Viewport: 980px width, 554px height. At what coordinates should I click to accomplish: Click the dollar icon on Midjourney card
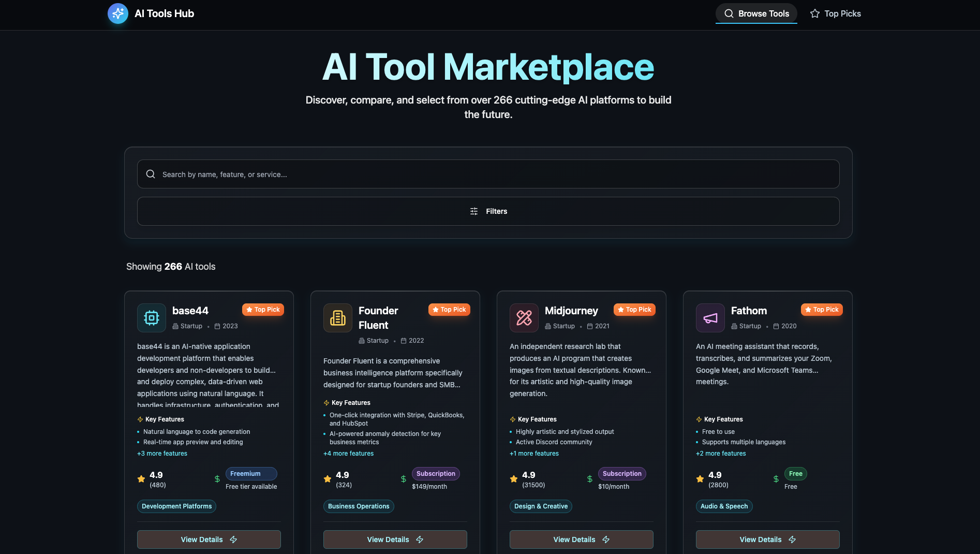tap(590, 479)
